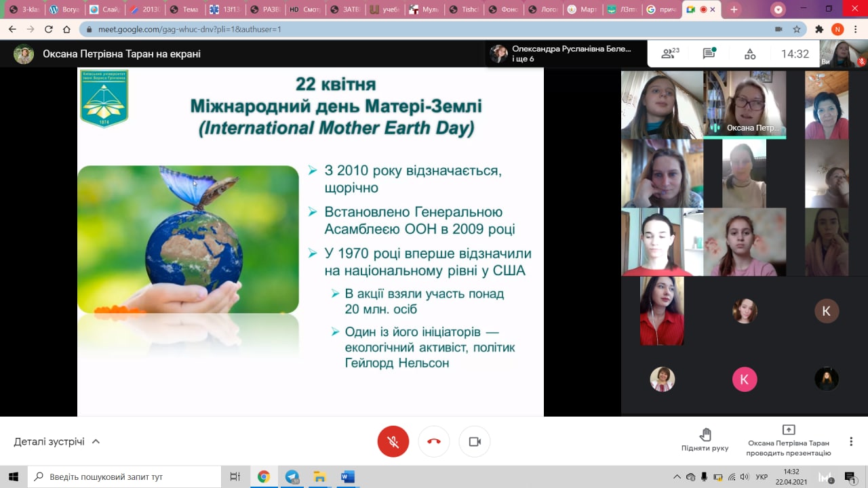Show hidden system tray icons chevron

(x=677, y=476)
